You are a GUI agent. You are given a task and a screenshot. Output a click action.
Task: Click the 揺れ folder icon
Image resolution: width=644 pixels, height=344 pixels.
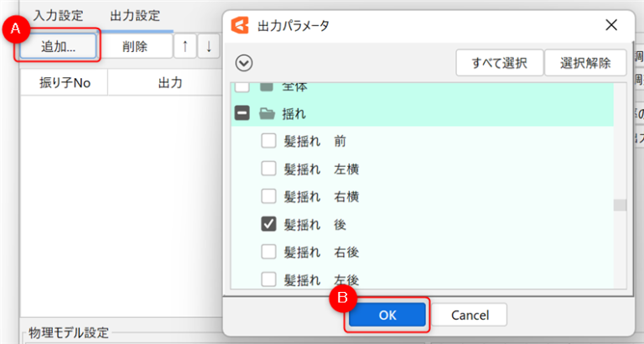[x=267, y=113]
